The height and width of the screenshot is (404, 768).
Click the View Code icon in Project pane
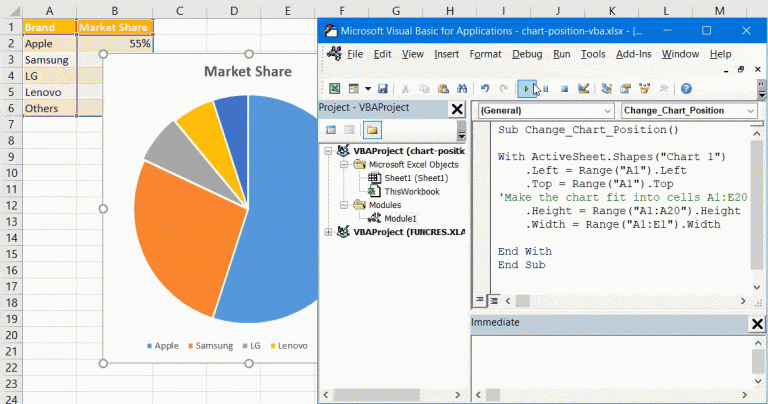point(331,130)
